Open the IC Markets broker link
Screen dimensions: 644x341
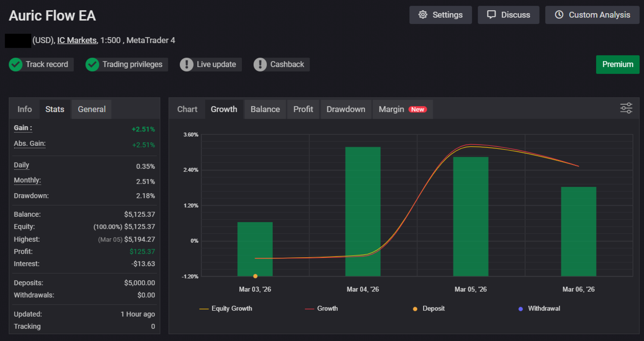click(x=77, y=40)
